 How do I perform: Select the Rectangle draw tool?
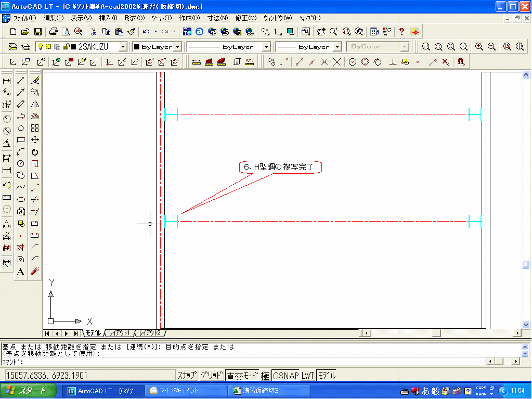[x=21, y=140]
